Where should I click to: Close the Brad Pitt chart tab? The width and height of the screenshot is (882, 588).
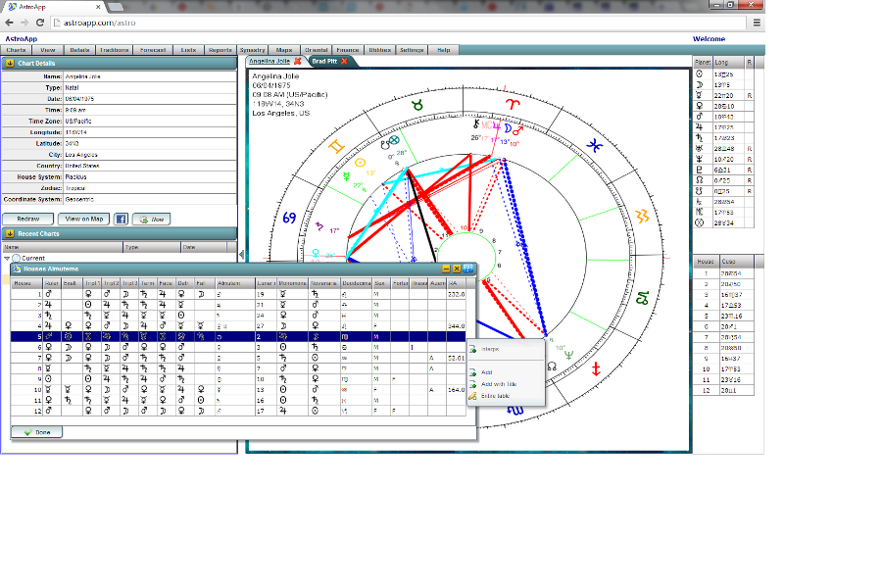coord(344,61)
